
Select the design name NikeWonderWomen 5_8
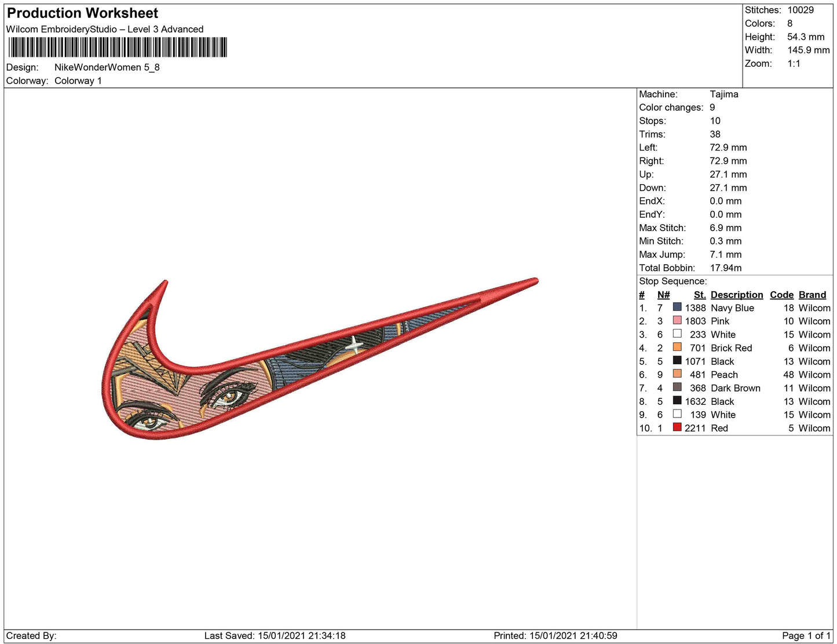[x=107, y=67]
